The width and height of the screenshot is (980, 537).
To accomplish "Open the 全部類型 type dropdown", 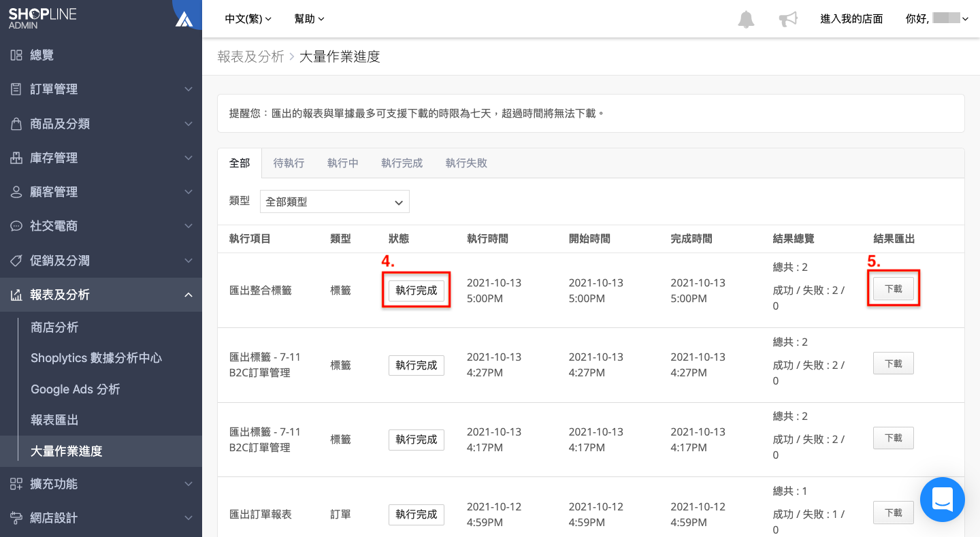I will (335, 201).
